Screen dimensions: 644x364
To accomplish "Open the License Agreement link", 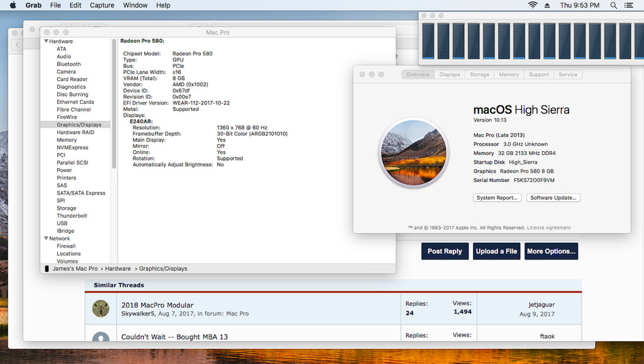I will (x=548, y=227).
